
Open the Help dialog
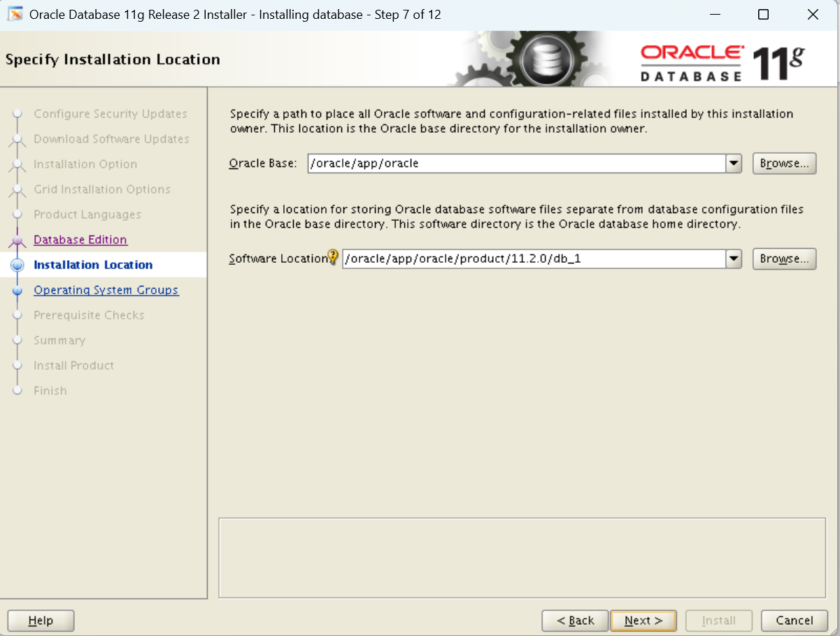coord(40,620)
